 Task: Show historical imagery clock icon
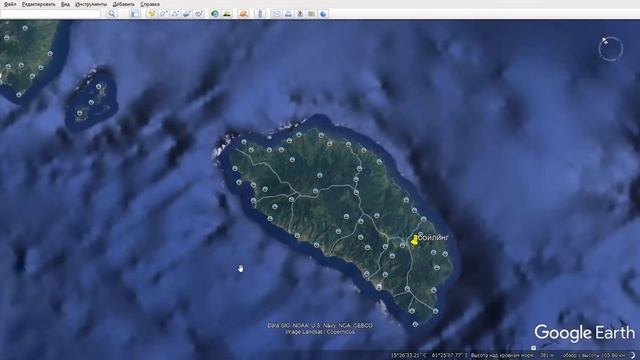[215, 13]
